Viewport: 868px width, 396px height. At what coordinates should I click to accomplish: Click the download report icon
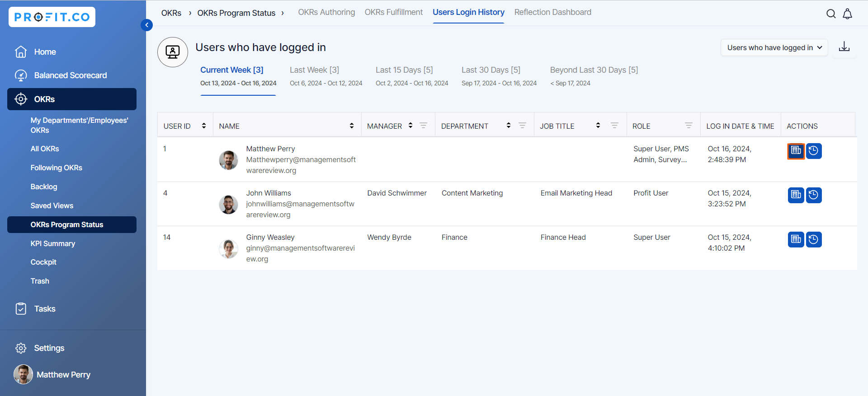point(844,47)
